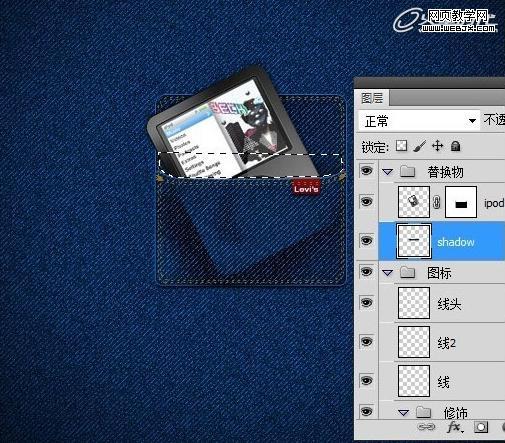Hide the 修饰 group
Image resolution: width=505 pixels, height=443 pixels.
(367, 411)
